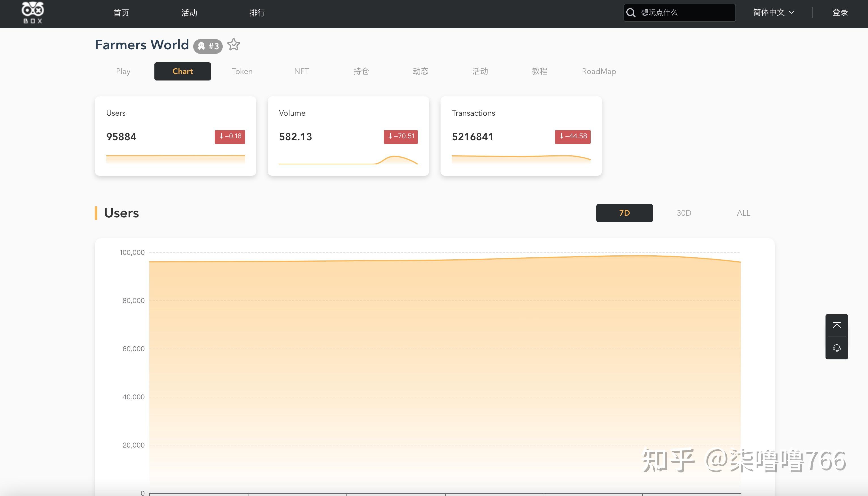Click the 登录 login link
Viewport: 868px width, 496px height.
click(x=840, y=12)
